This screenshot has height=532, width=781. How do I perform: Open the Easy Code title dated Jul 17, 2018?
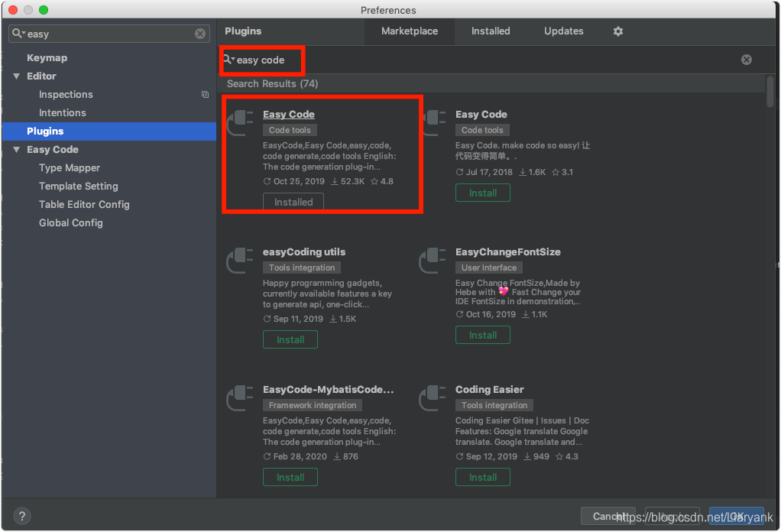(x=481, y=115)
